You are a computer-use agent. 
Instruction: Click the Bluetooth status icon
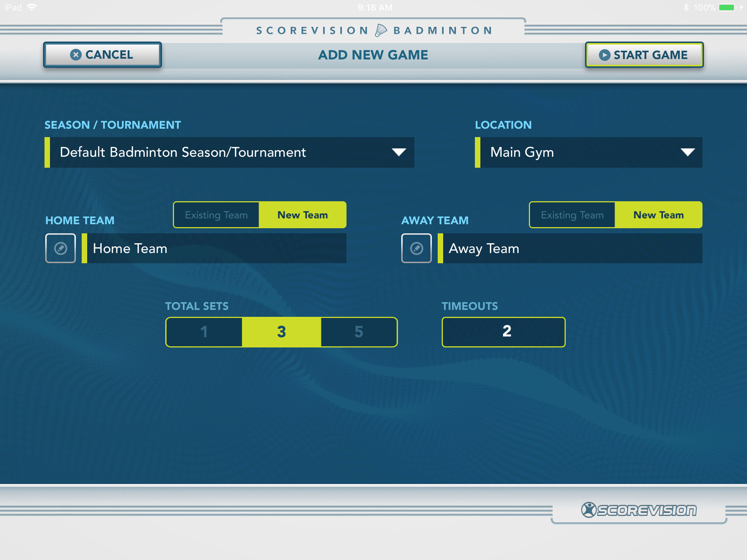point(685,7)
